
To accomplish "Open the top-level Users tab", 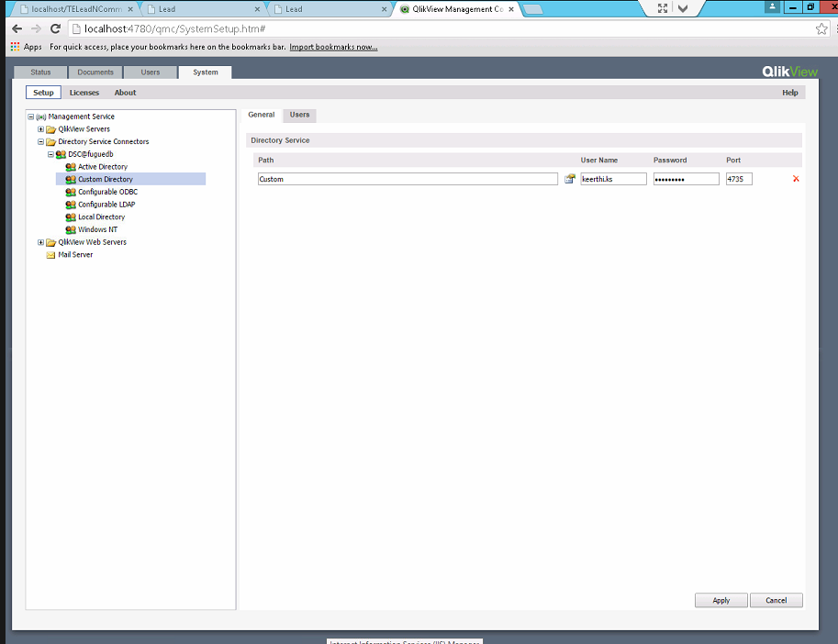I will click(151, 72).
